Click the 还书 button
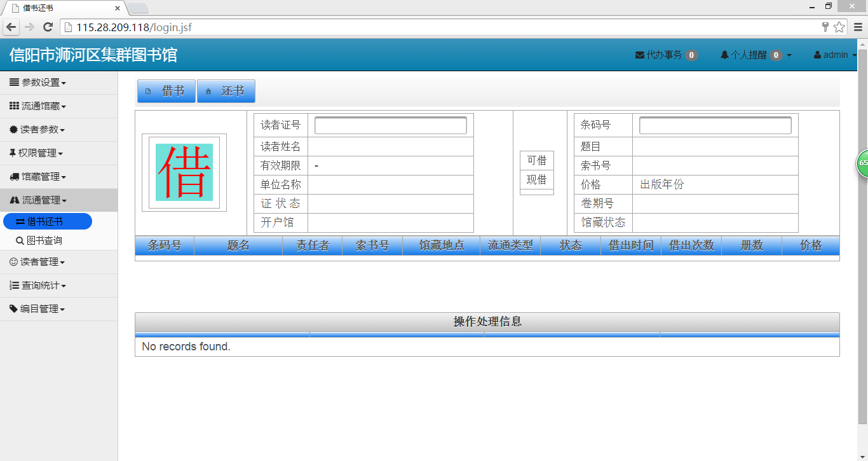Image resolution: width=868 pixels, height=461 pixels. coord(226,91)
